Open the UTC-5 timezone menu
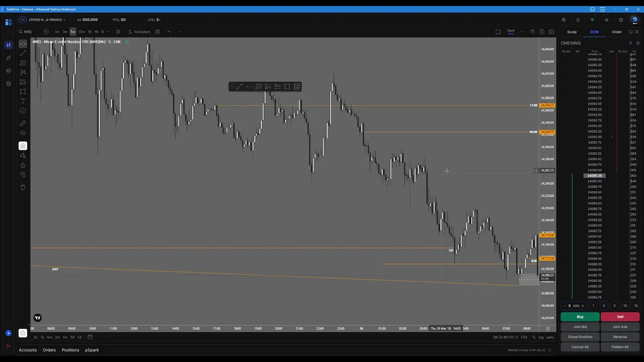This screenshot has height=362, width=644. [x=505, y=337]
